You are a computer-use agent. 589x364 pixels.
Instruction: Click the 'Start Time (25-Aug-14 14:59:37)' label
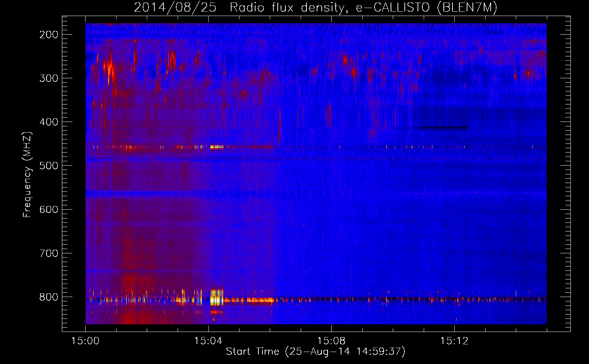point(316,352)
